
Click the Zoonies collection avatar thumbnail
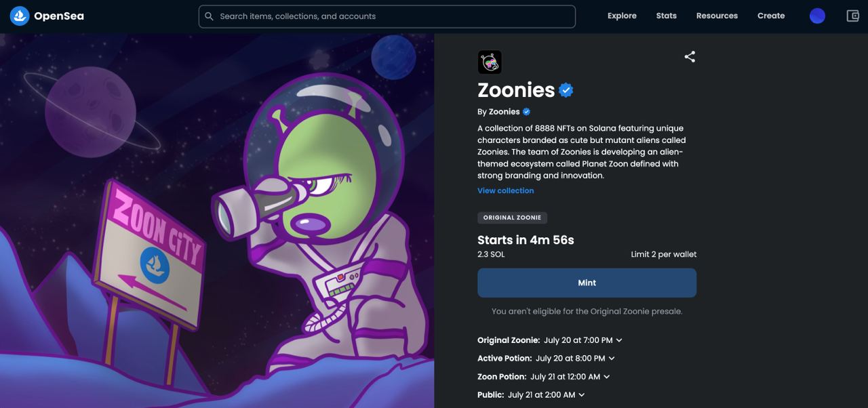pyautogui.click(x=490, y=62)
